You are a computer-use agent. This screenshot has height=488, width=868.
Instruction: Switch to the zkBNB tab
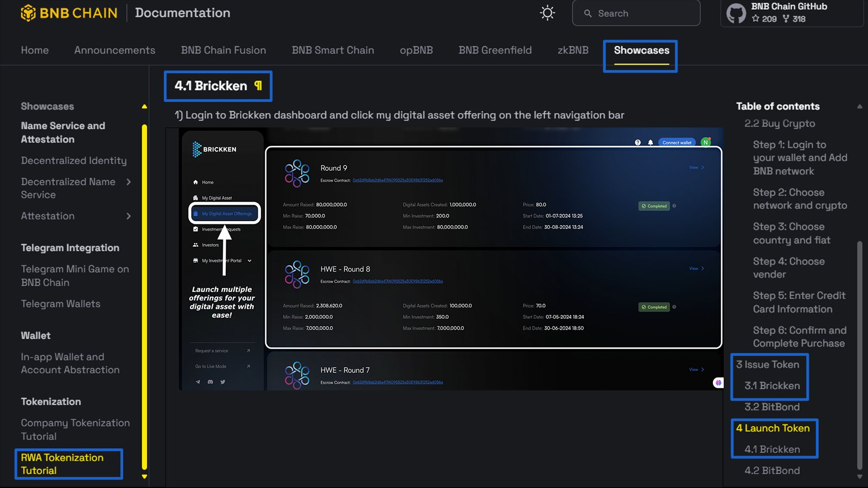click(x=573, y=50)
